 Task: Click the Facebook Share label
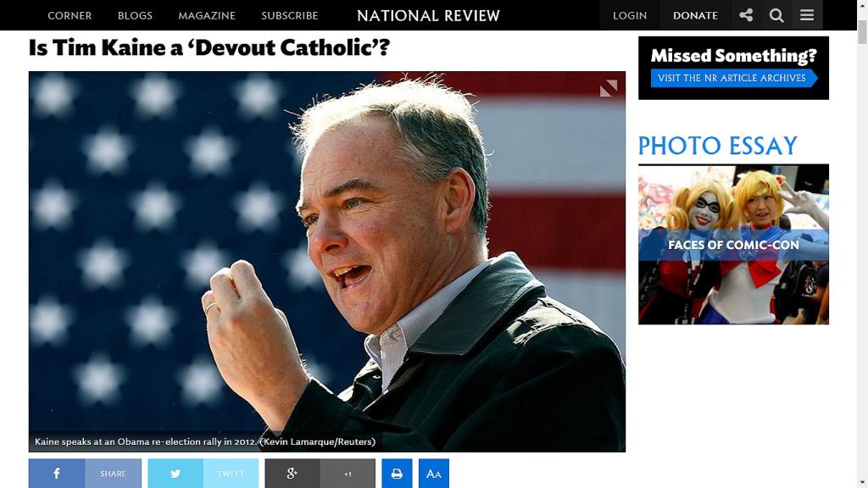click(x=113, y=474)
